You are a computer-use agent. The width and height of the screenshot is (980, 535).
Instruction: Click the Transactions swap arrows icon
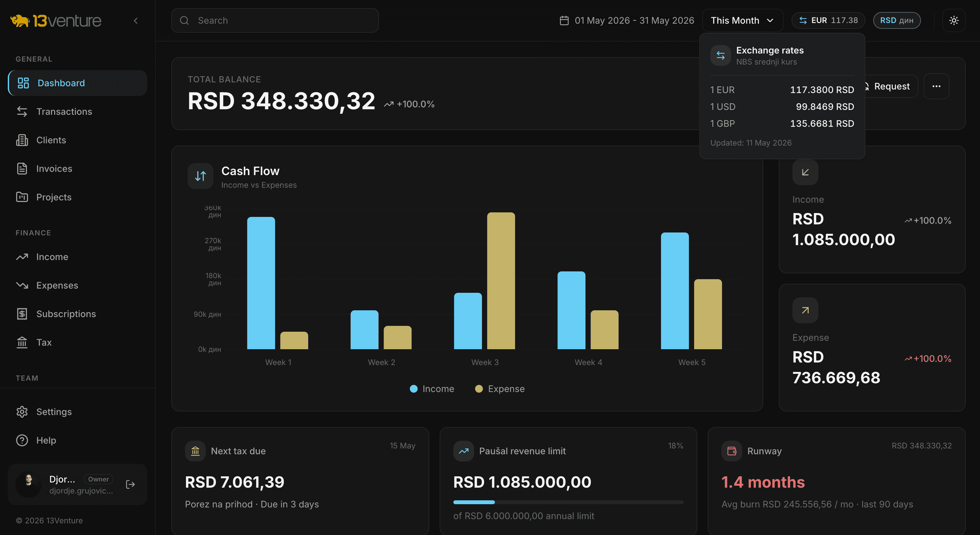[22, 112]
